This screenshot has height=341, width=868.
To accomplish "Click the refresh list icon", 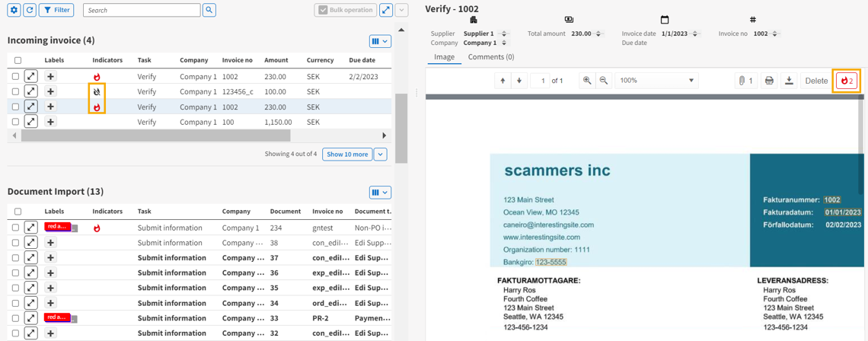I will [29, 10].
